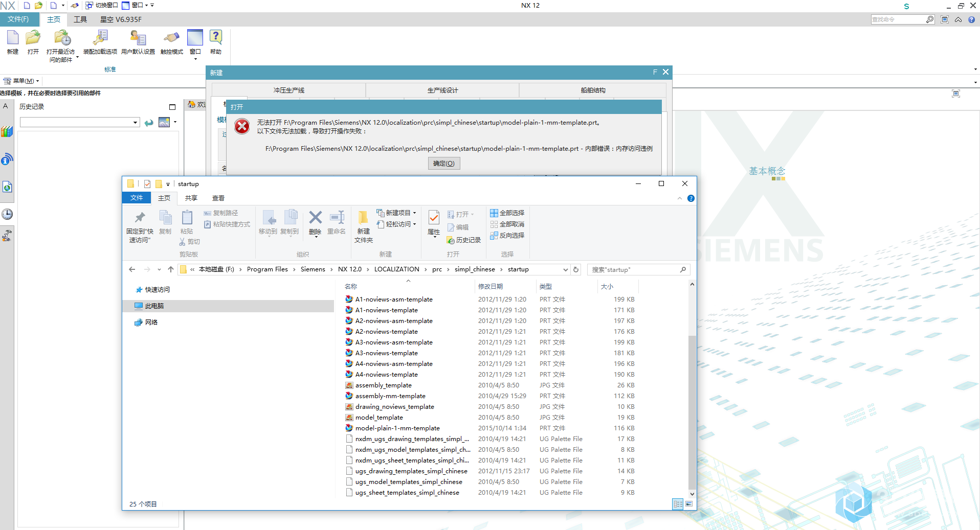Viewport: 980px width, 530px height.
Task: Click the Explorer search startup box
Action: 639,269
